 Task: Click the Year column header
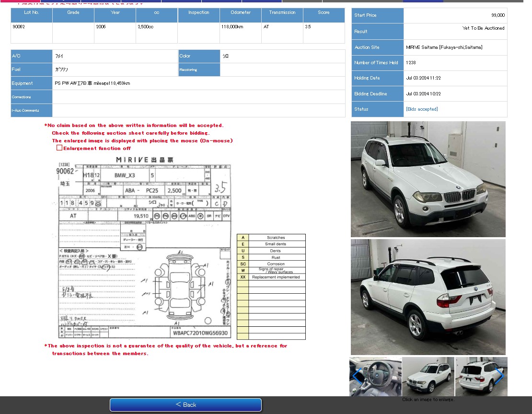click(x=115, y=15)
